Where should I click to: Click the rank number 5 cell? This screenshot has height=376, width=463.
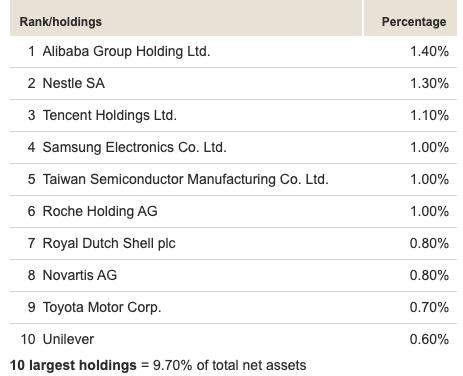tap(31, 179)
